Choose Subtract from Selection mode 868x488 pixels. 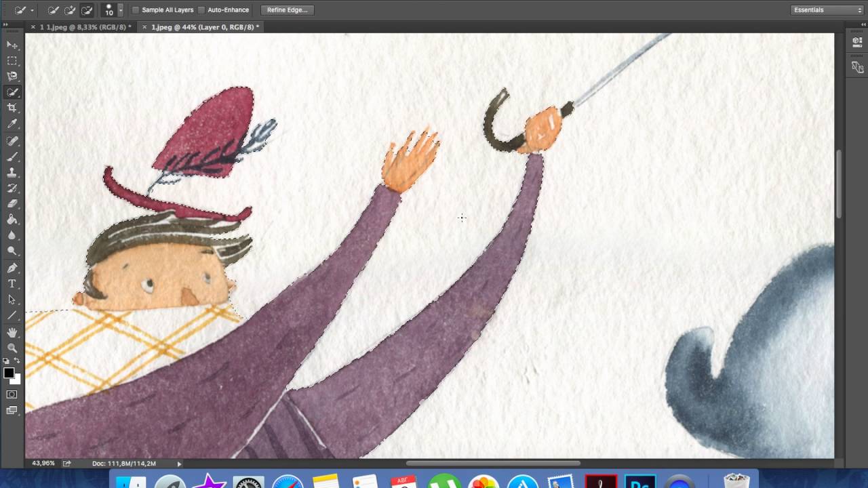point(87,10)
